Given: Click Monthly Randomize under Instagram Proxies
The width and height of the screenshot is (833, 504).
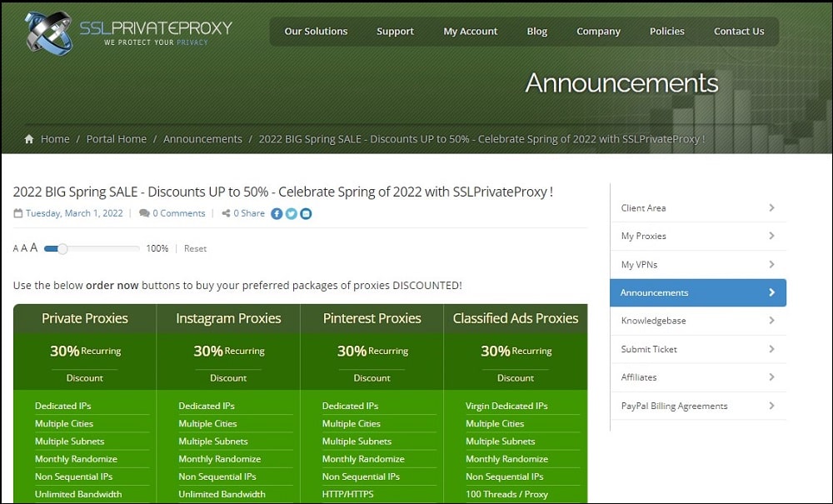Looking at the screenshot, I should 219,459.
